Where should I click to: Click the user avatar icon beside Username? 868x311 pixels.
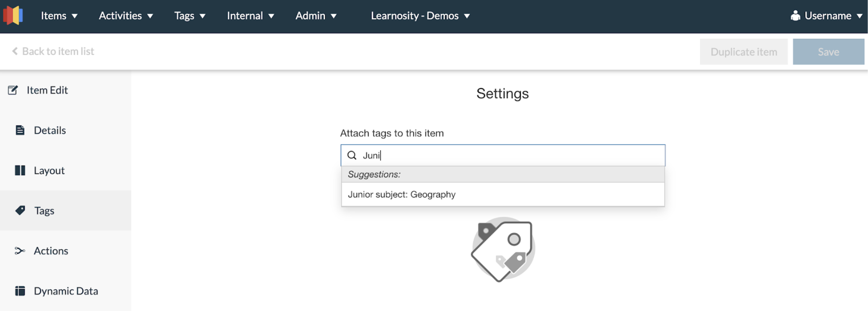(795, 16)
